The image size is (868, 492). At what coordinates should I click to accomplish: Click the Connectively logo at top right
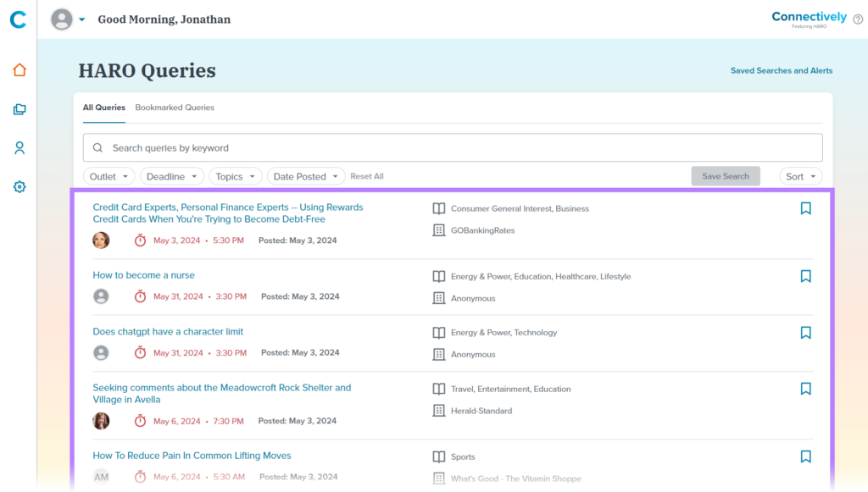pyautogui.click(x=810, y=19)
